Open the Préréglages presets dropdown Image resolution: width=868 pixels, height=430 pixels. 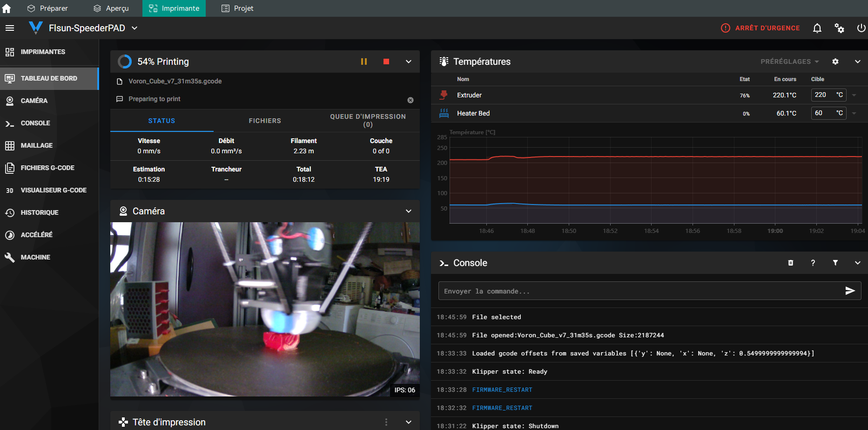pyautogui.click(x=789, y=61)
